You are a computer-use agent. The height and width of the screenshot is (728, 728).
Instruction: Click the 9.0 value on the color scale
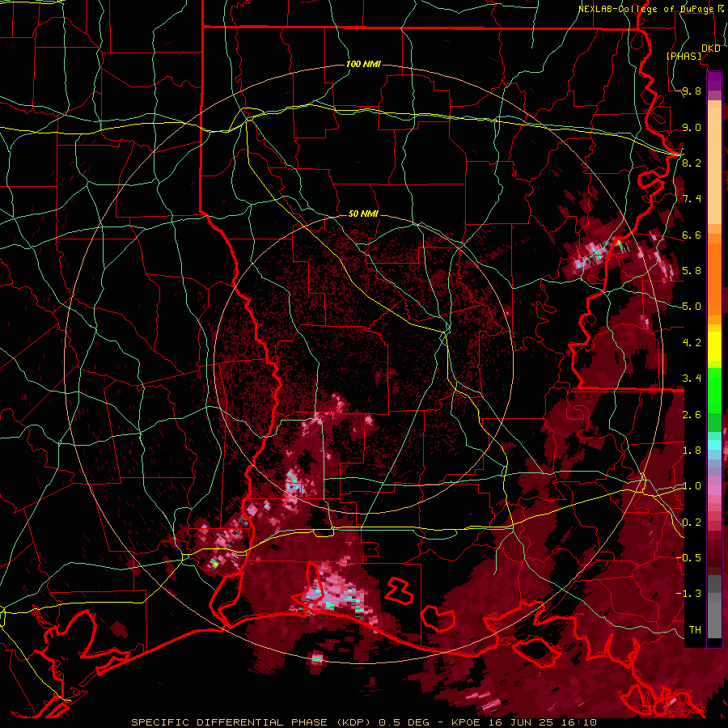pos(692,127)
